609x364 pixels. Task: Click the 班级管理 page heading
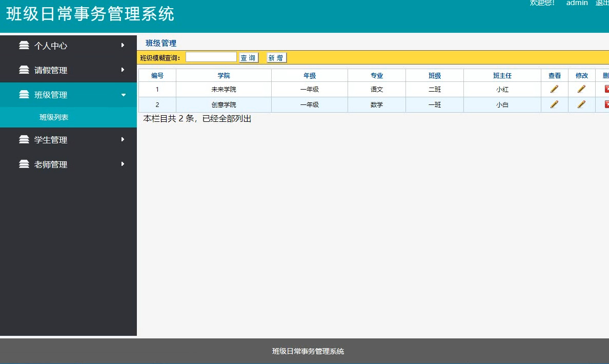tap(161, 43)
